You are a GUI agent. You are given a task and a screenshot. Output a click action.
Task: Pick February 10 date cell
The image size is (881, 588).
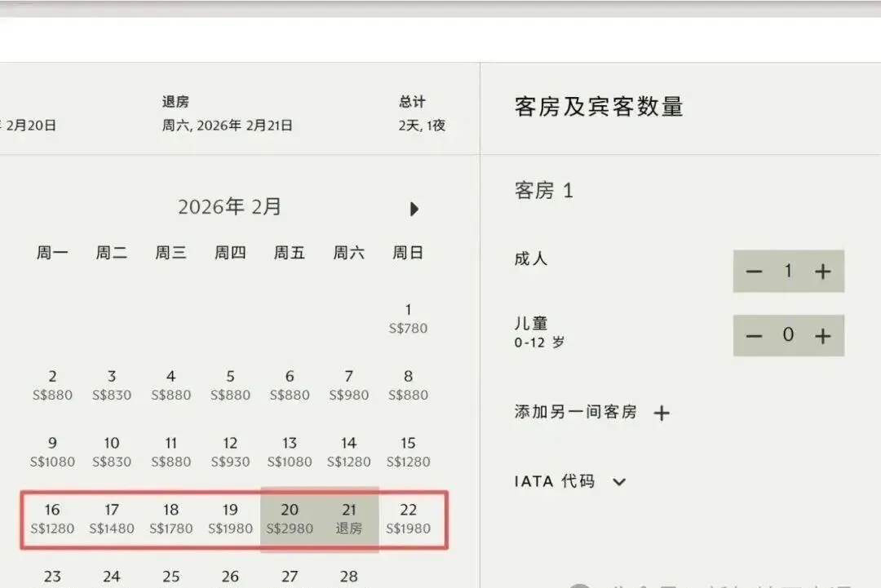[x=112, y=452]
